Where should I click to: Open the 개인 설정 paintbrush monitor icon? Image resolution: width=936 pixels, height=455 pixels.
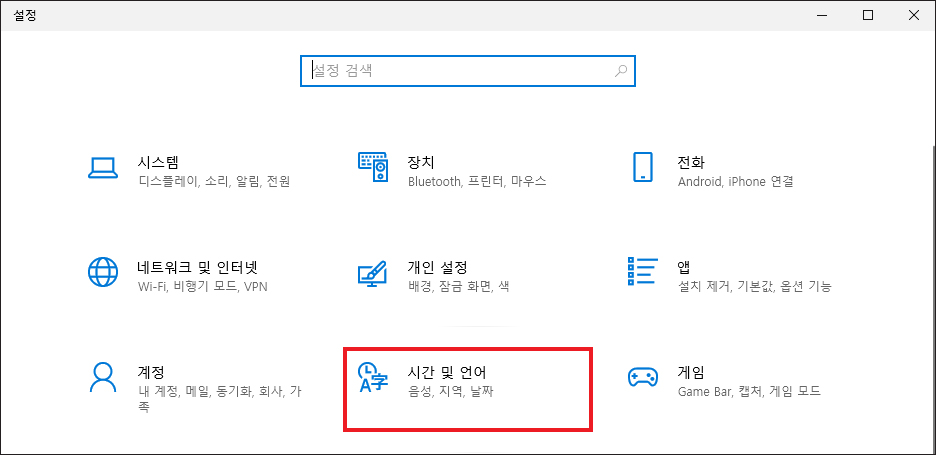[x=373, y=274]
